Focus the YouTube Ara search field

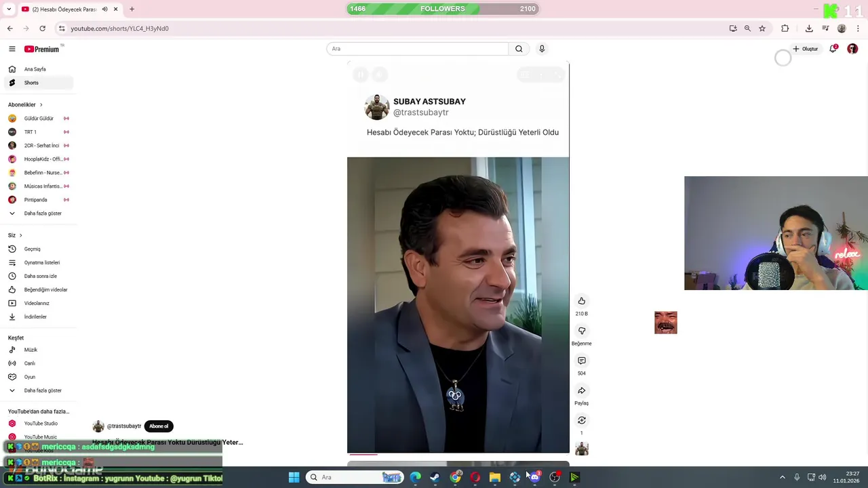tap(417, 49)
